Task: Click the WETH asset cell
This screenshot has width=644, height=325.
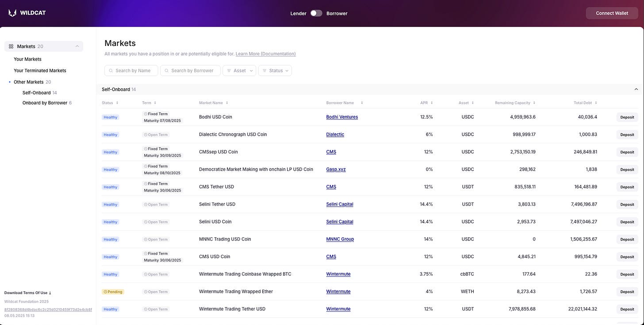Action: 468,292
